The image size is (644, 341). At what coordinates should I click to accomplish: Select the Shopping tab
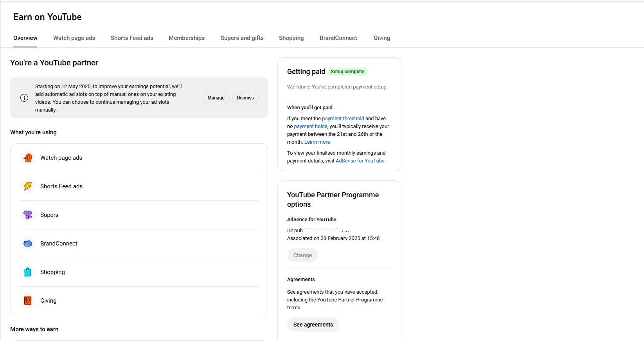click(x=291, y=38)
